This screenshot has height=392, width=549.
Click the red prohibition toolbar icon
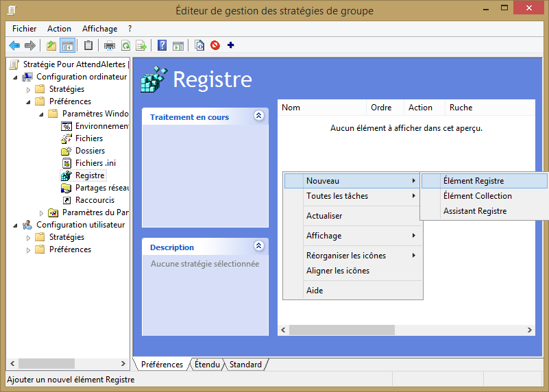click(215, 46)
